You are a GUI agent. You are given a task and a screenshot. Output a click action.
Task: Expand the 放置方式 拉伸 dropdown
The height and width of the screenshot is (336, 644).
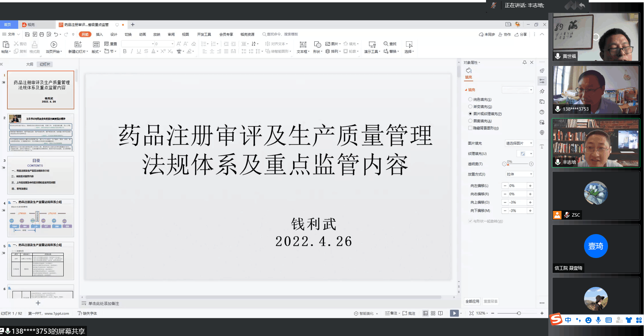pos(519,174)
